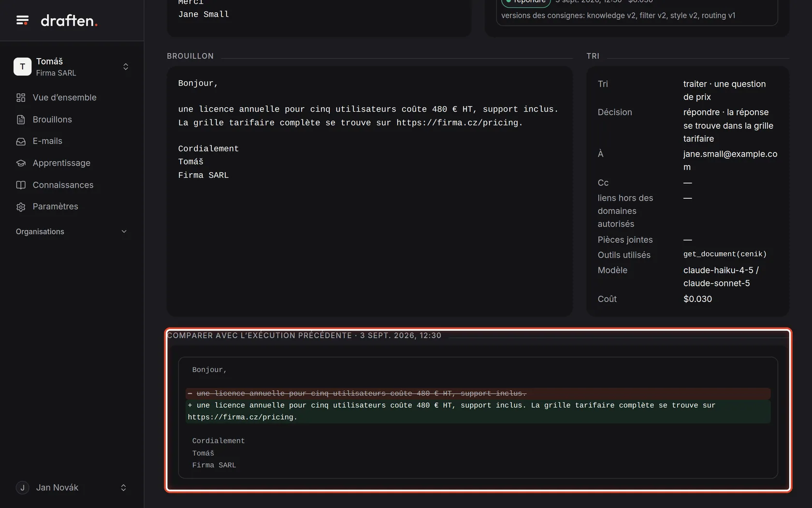Click the 'Pièces jointes' label

625,239
